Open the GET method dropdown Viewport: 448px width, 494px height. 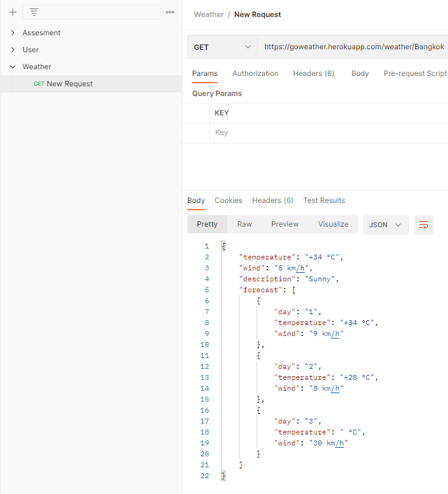tap(222, 47)
